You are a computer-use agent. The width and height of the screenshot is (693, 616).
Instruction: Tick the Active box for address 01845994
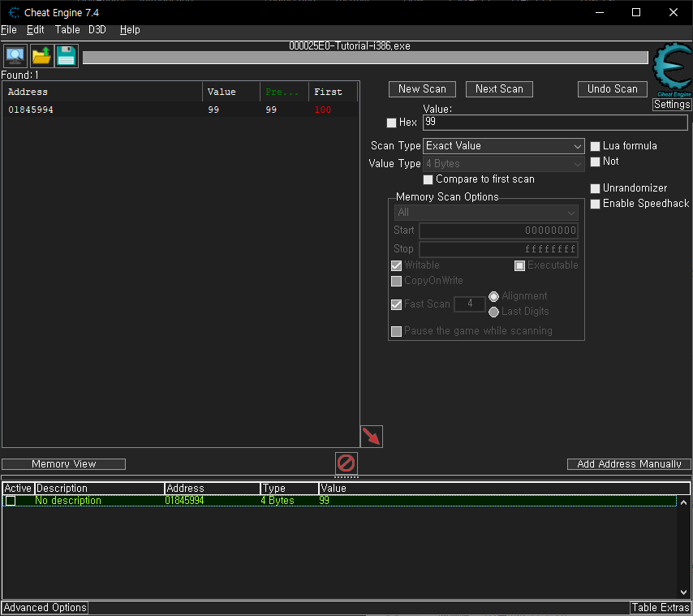pos(11,501)
